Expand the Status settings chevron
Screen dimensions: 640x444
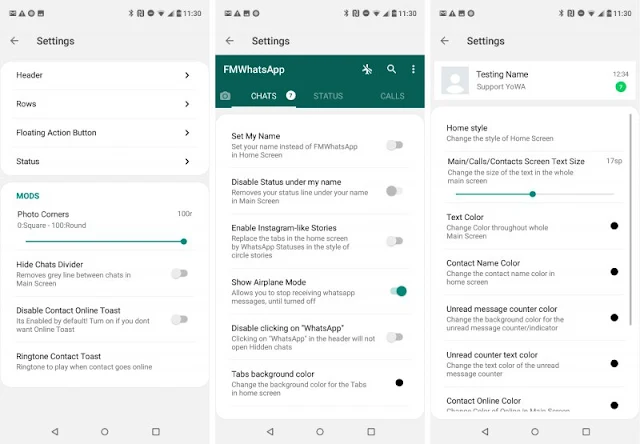pos(187,162)
